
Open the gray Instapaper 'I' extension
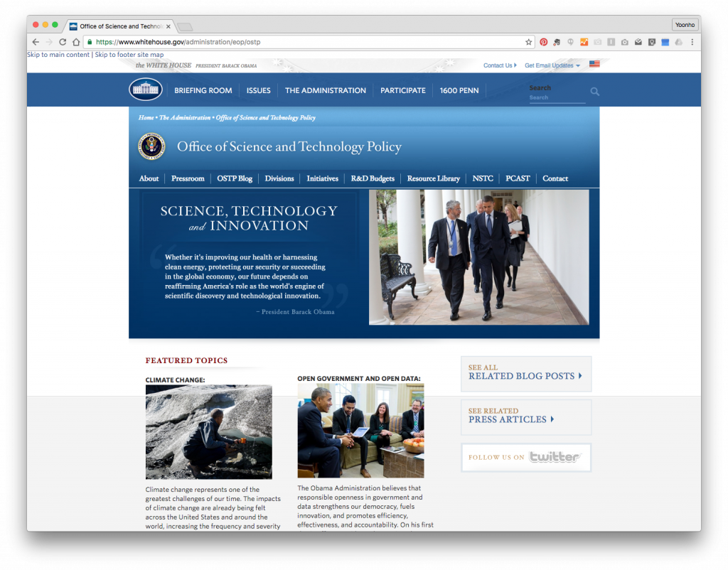(x=611, y=42)
